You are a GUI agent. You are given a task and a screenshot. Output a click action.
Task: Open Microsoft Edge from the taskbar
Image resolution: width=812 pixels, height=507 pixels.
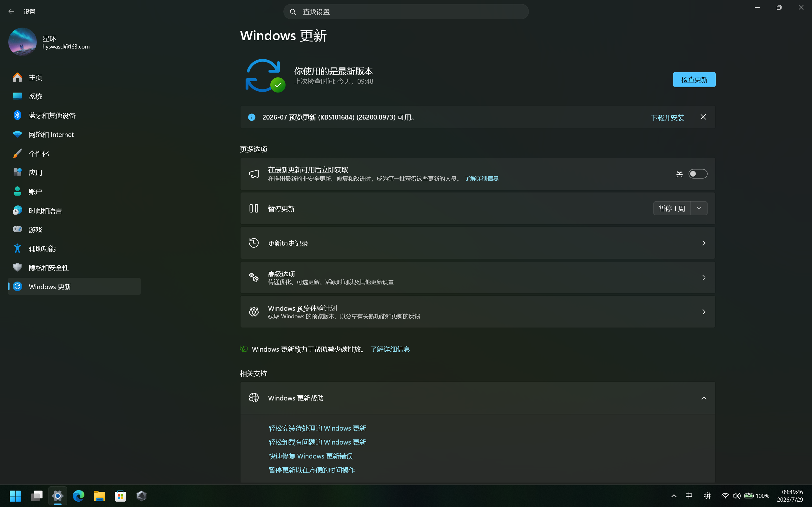78,496
